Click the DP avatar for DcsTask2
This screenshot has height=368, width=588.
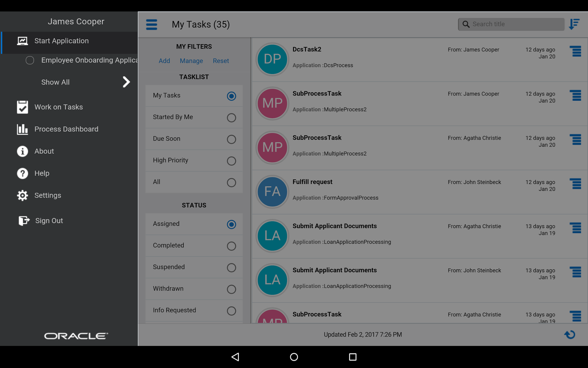click(x=272, y=59)
